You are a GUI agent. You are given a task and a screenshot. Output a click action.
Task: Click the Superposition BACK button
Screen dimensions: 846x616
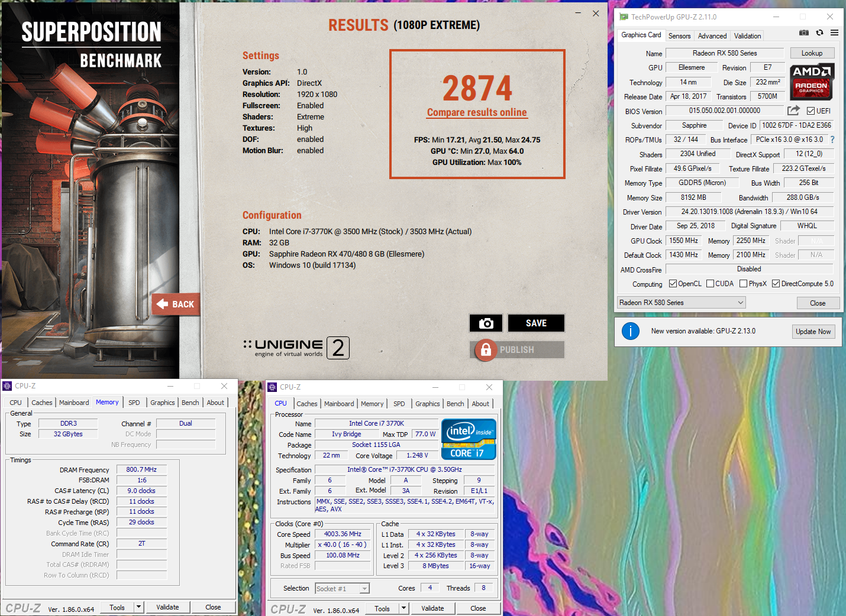[x=176, y=304]
